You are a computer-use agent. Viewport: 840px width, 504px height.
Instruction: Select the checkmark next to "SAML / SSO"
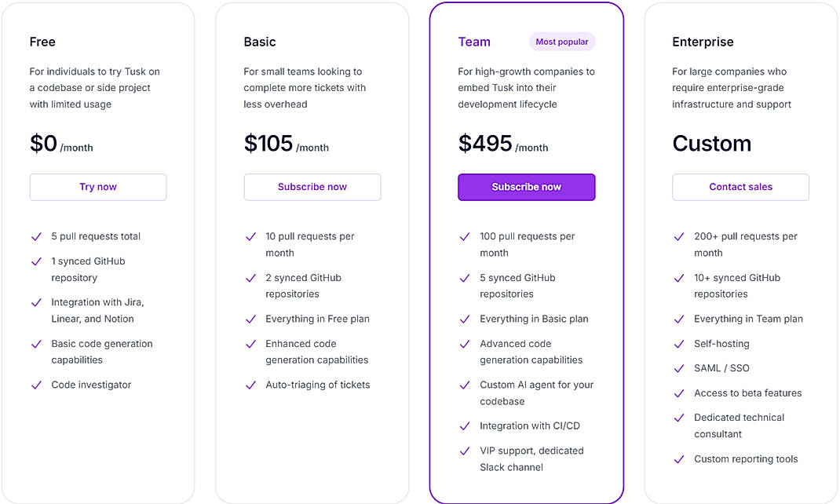pyautogui.click(x=679, y=368)
